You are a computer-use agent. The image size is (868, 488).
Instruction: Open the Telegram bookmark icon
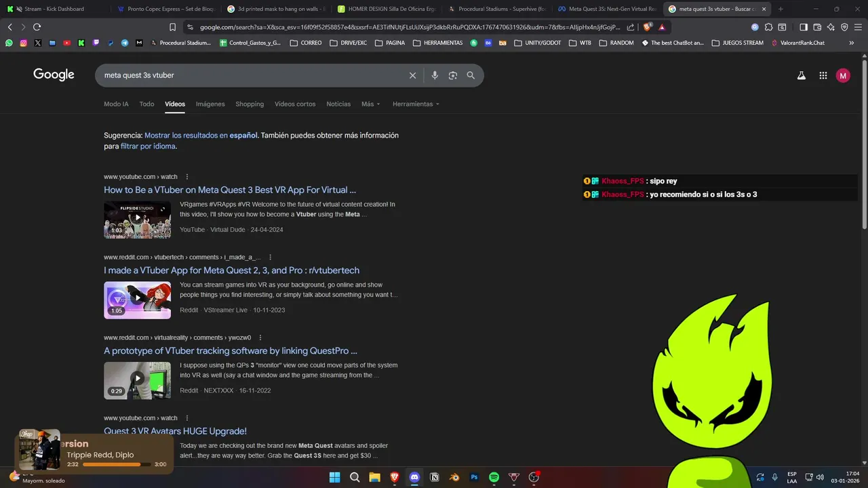[125, 43]
